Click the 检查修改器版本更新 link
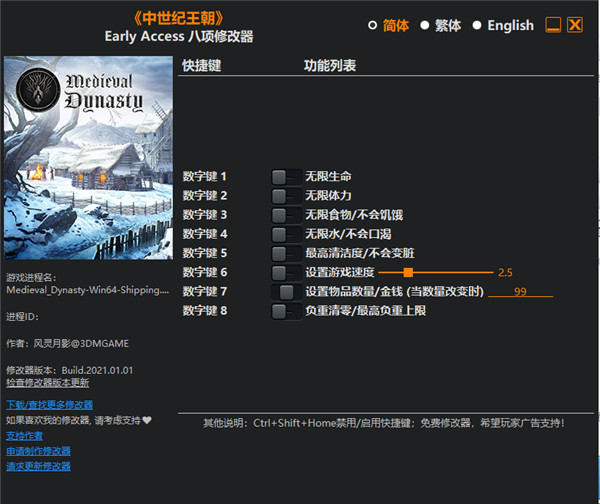Screen dimensions: 600x504 click(47, 382)
